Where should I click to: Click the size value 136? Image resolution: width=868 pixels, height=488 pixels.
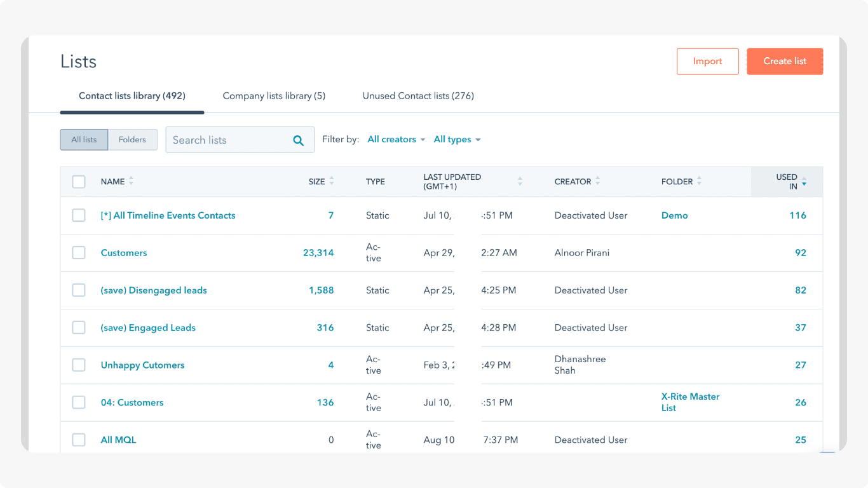325,403
